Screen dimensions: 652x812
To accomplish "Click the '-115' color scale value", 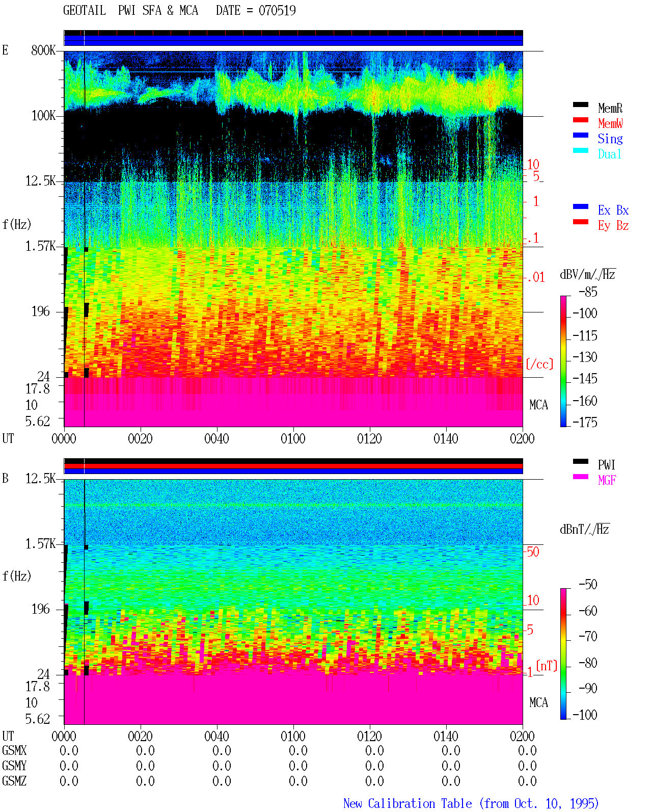I will click(x=585, y=336).
